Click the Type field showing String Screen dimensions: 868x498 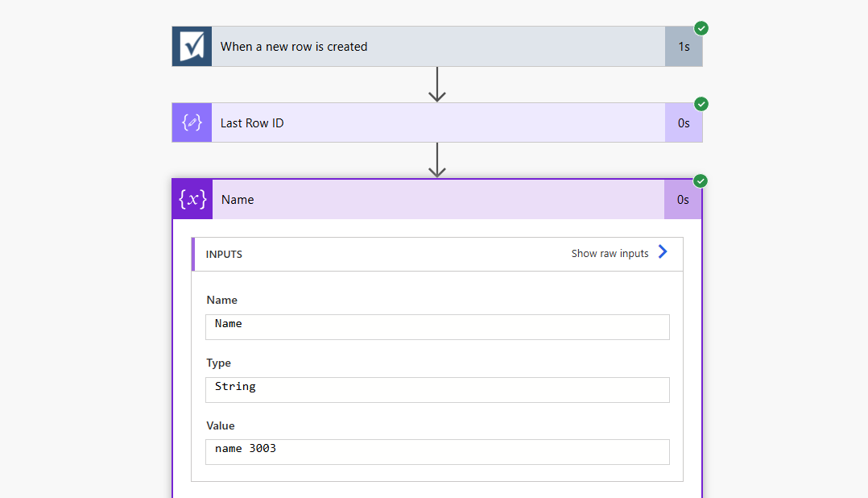point(437,389)
